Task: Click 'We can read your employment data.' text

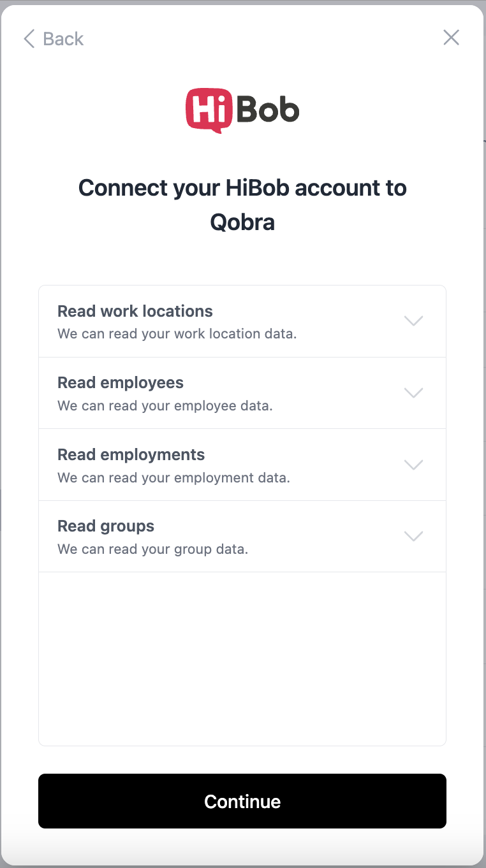Action: coord(173,477)
